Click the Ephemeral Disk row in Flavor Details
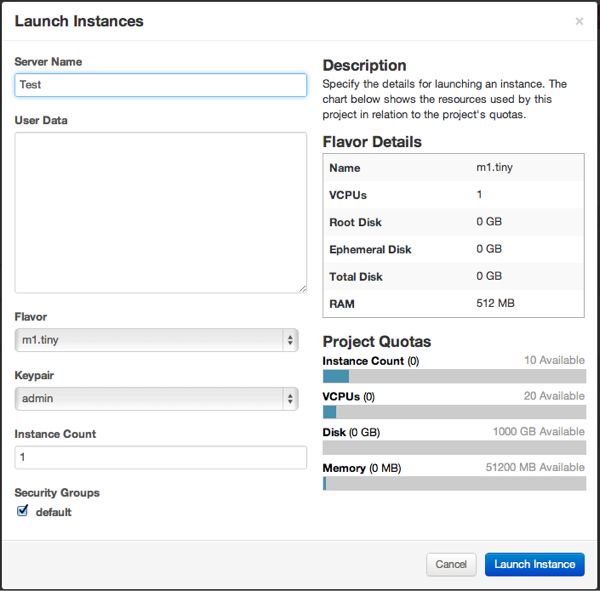 tap(454, 249)
